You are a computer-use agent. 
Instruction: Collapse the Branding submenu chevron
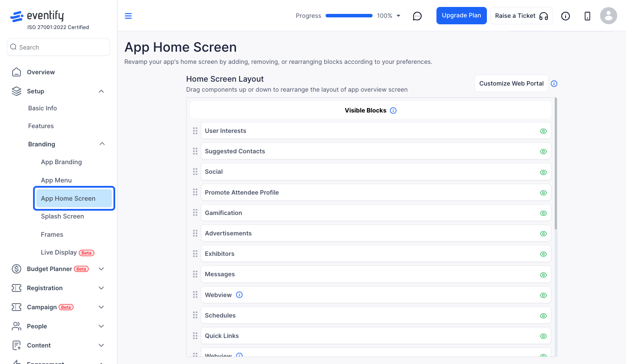coord(102,144)
